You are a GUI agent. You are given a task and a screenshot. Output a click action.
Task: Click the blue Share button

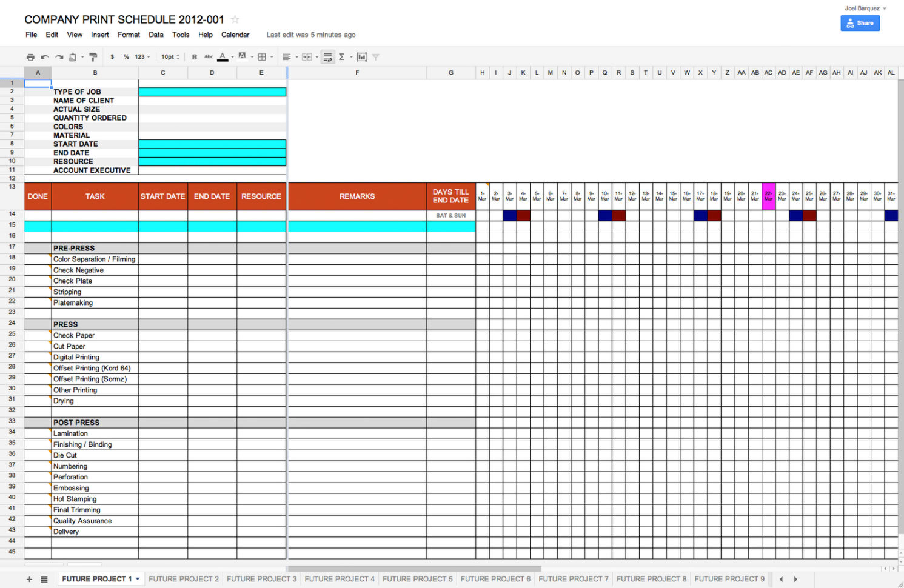860,22
